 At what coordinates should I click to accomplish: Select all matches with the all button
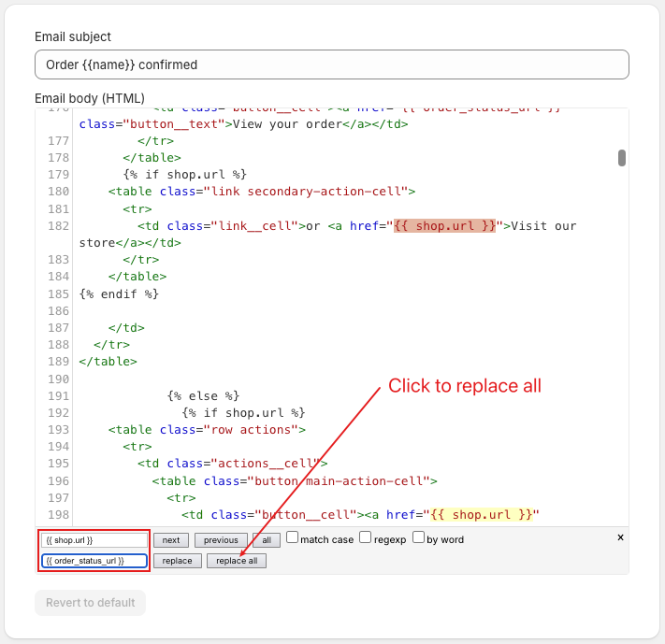pos(267,540)
